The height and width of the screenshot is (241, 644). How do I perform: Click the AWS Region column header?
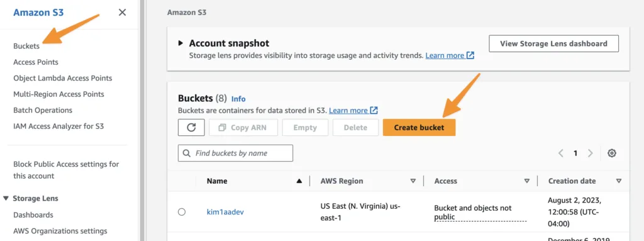click(341, 181)
